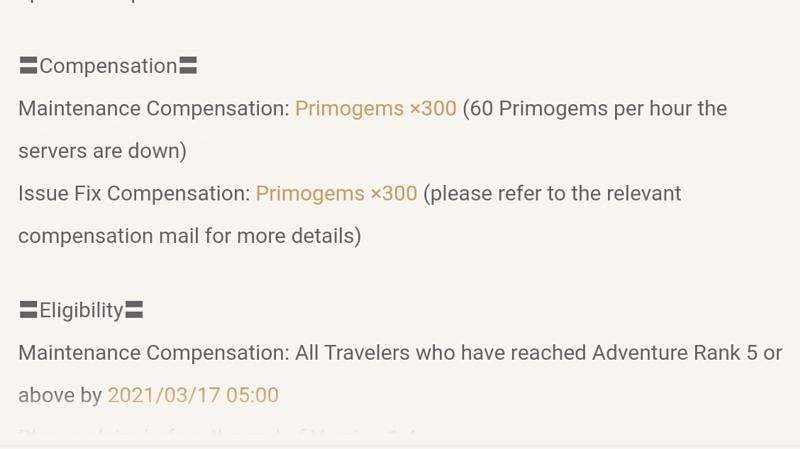Screen dimensions: 800x449
Task: Click the bar symbol right of Compensation heading
Action: 188,66
